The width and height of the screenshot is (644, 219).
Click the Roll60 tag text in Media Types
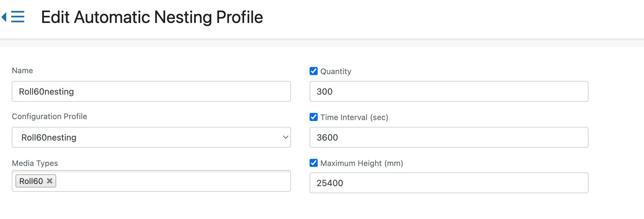tap(31, 181)
